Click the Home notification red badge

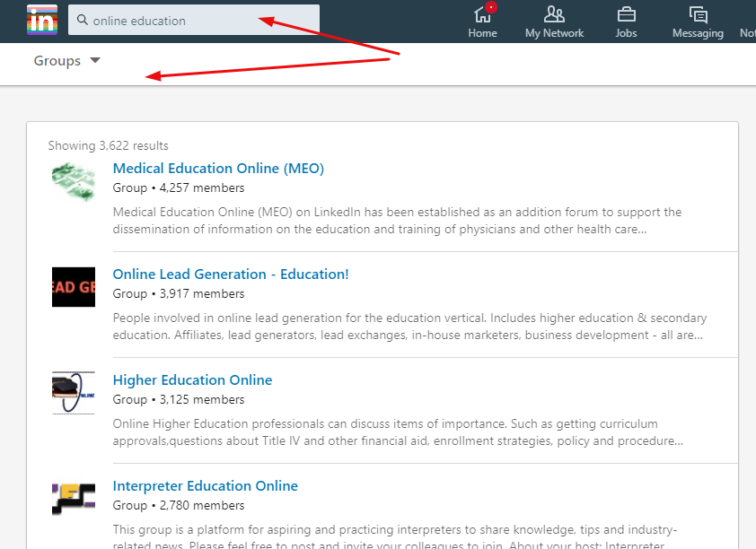[x=491, y=7]
